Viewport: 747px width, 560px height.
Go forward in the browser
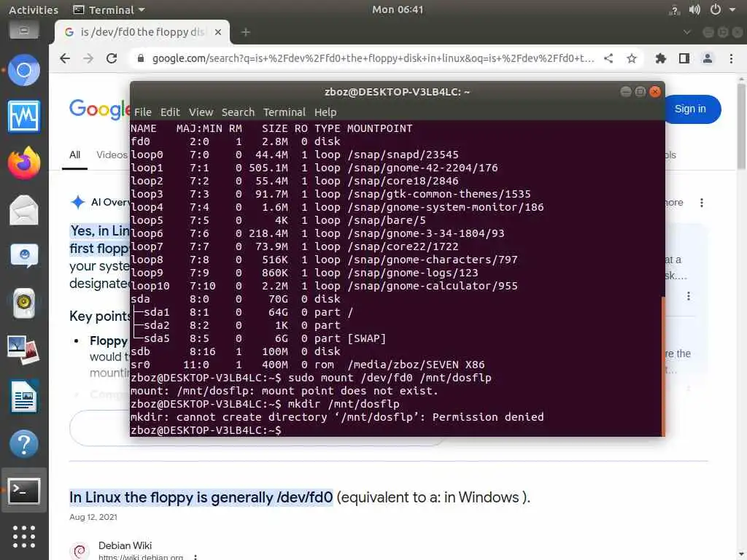tap(88, 58)
